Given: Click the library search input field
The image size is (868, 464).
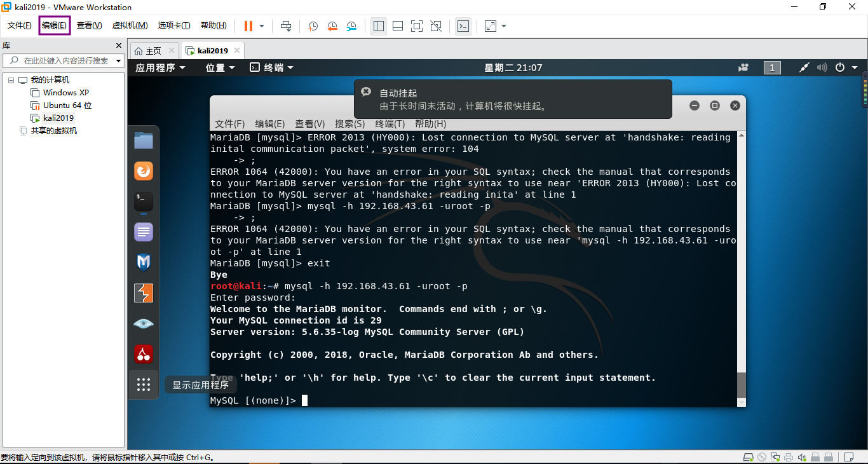Looking at the screenshot, I should (x=64, y=61).
